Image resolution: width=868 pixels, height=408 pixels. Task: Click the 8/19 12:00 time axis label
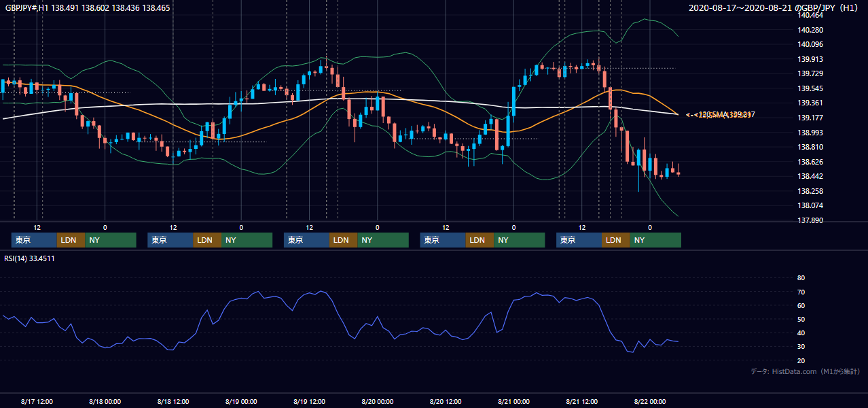pos(310,401)
